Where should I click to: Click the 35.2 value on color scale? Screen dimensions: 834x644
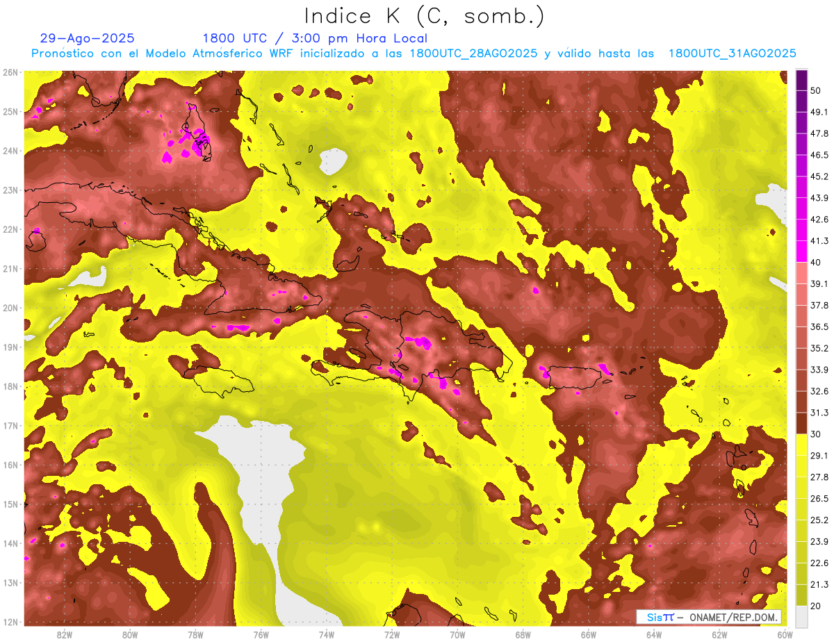[819, 348]
